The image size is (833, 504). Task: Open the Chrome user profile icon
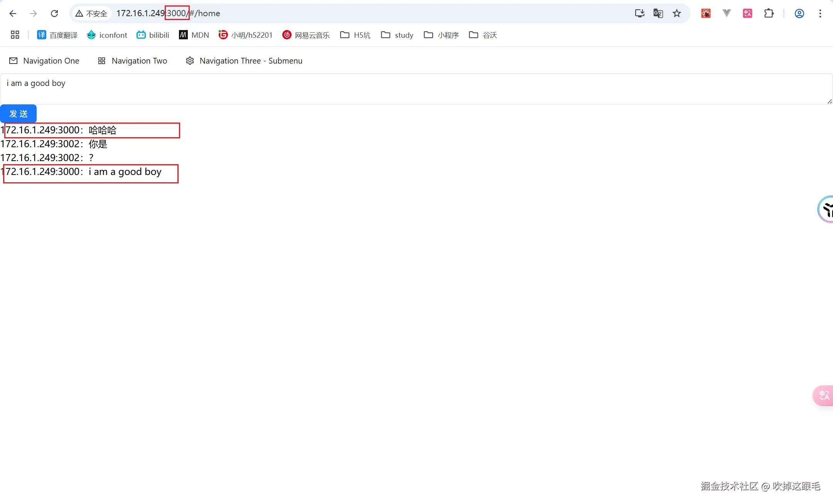[x=799, y=13]
